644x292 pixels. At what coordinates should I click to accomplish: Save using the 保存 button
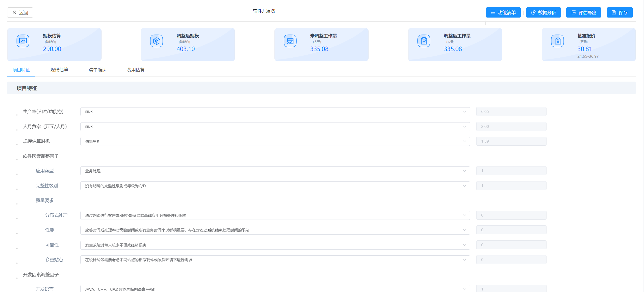pyautogui.click(x=620, y=12)
